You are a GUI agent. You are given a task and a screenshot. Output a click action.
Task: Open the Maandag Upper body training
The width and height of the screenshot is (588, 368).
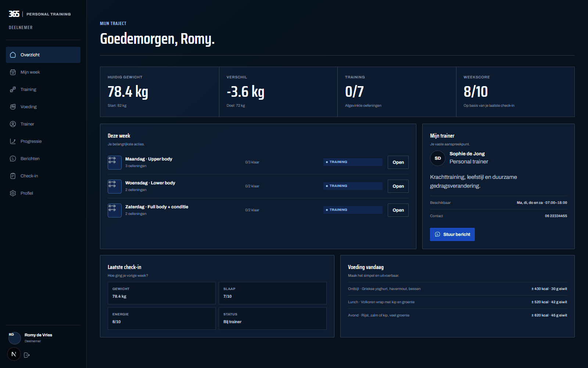(398, 162)
